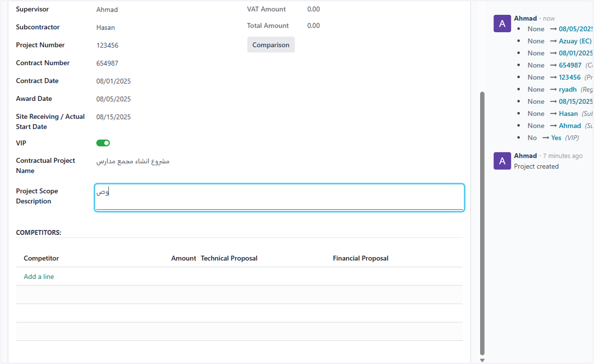The image size is (594, 364).
Task: Toggle the VIP switch off
Action: (x=103, y=143)
